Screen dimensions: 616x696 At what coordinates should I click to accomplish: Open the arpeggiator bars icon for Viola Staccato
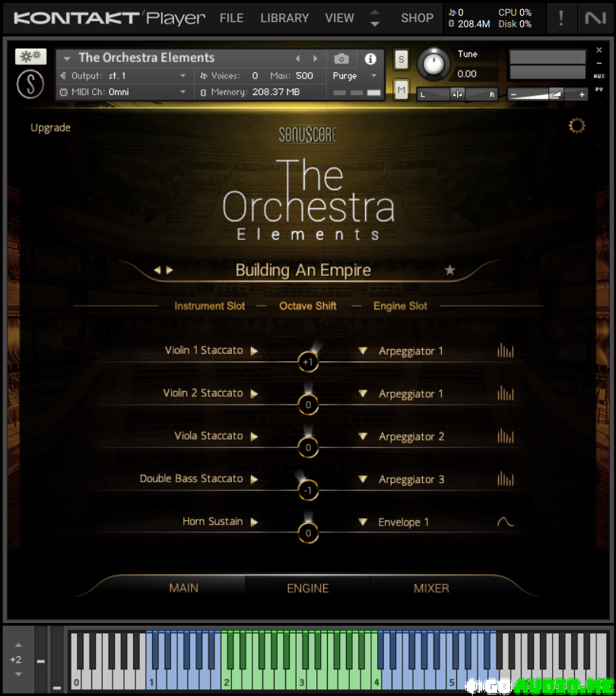[x=506, y=436]
